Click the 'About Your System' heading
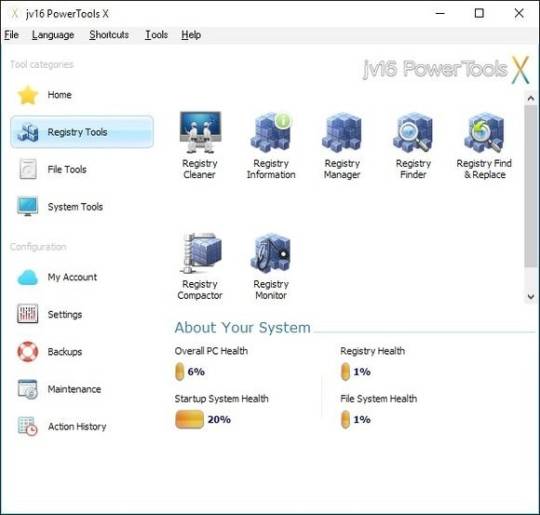 [x=242, y=328]
